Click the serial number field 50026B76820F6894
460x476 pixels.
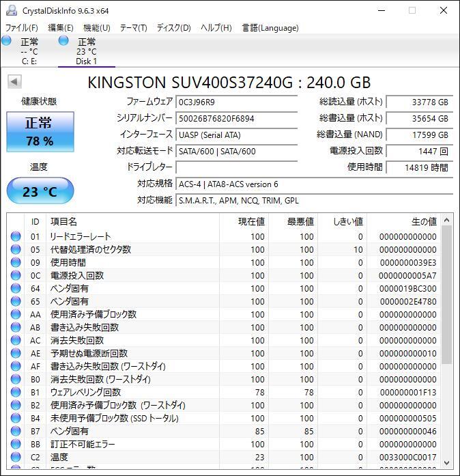pyautogui.click(x=236, y=118)
